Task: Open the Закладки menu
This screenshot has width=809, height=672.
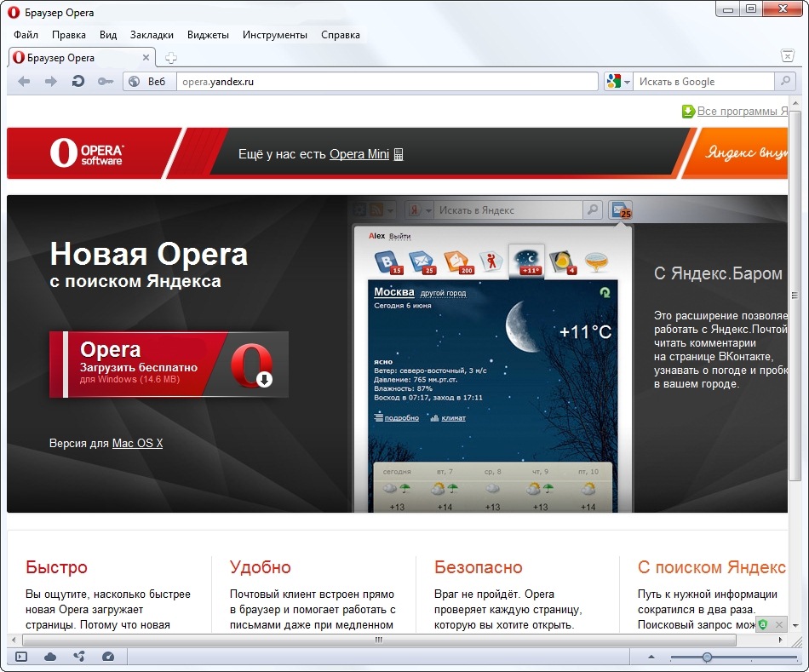Action: pyautogui.click(x=152, y=35)
